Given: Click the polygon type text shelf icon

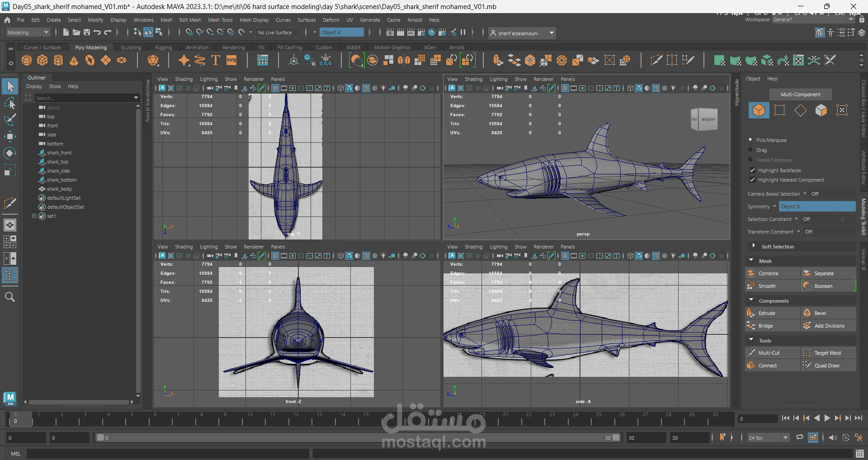Looking at the screenshot, I should (x=216, y=60).
